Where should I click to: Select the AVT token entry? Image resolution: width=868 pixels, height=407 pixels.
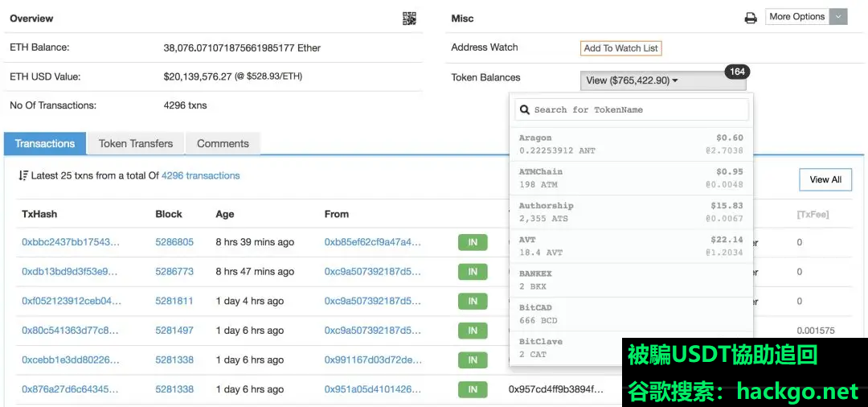coord(631,246)
